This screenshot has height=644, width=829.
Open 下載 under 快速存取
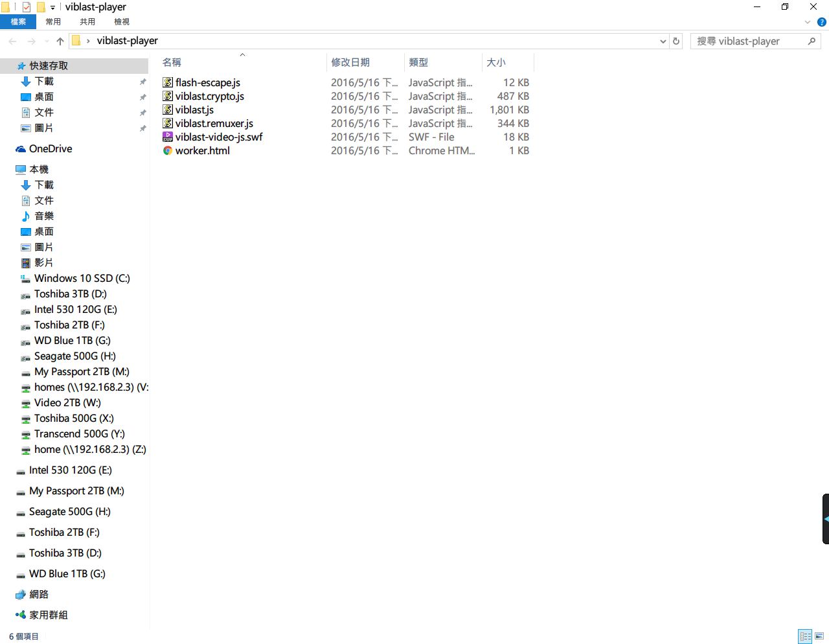(44, 81)
